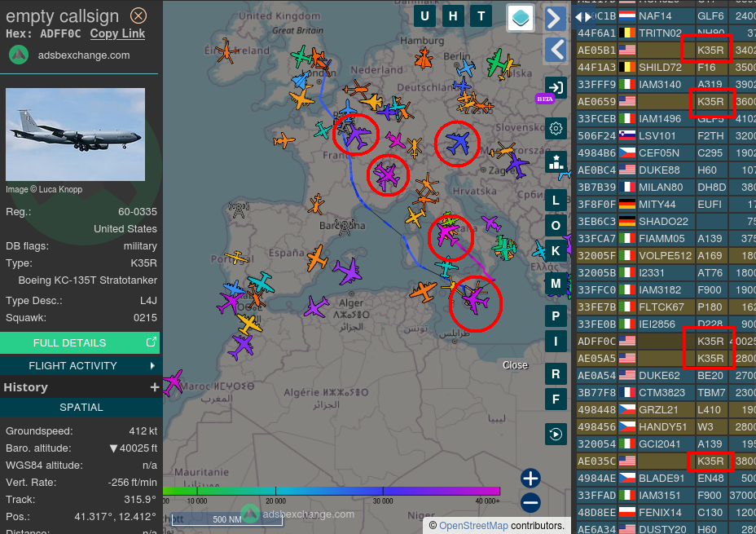756x534 pixels.
Task: Click the login arrow icon
Action: [556, 87]
